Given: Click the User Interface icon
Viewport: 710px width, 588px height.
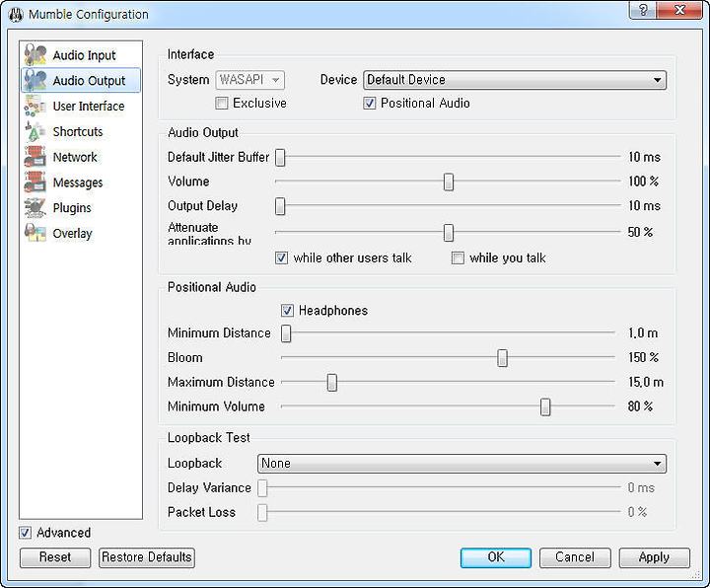Looking at the screenshot, I should pos(35,106).
